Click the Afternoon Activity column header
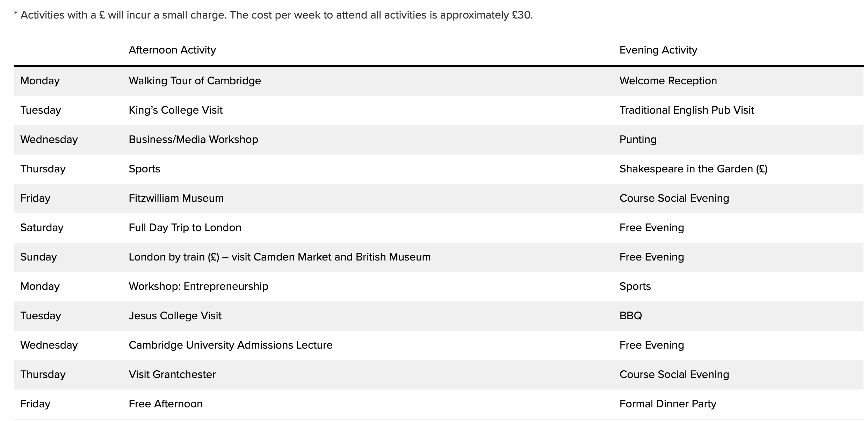 [x=172, y=50]
